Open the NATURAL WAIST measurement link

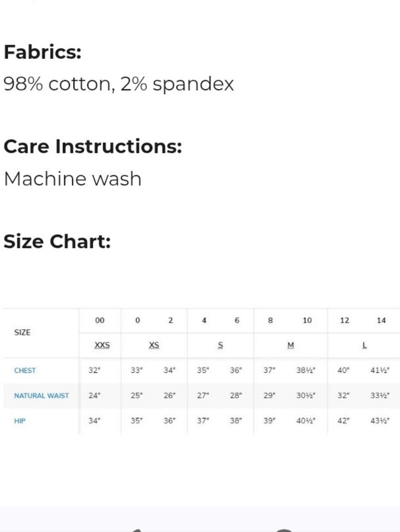click(42, 396)
